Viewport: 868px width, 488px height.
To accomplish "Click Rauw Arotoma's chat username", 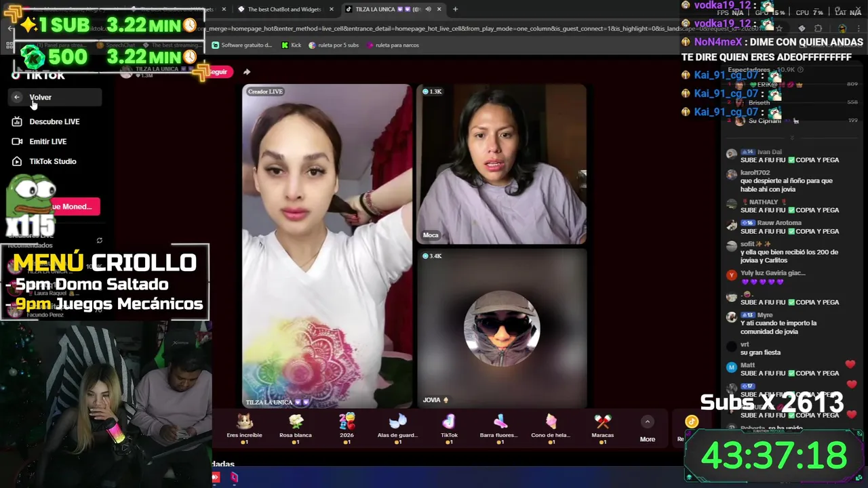I will (779, 223).
